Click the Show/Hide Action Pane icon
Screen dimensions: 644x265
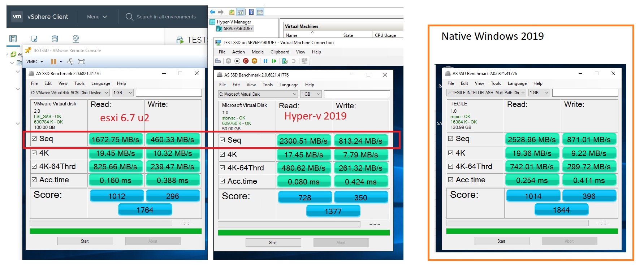pyautogui.click(x=260, y=12)
